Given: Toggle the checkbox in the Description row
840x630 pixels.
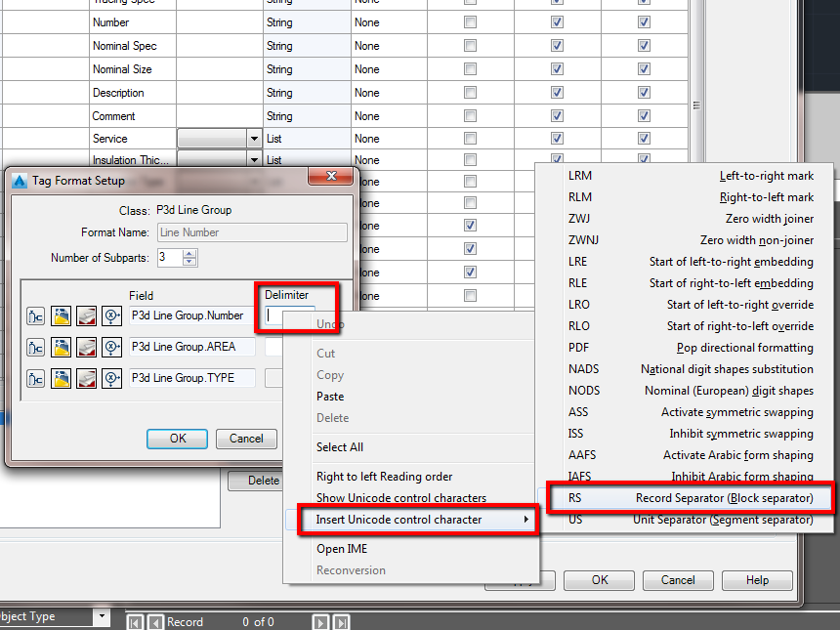Looking at the screenshot, I should point(470,92).
